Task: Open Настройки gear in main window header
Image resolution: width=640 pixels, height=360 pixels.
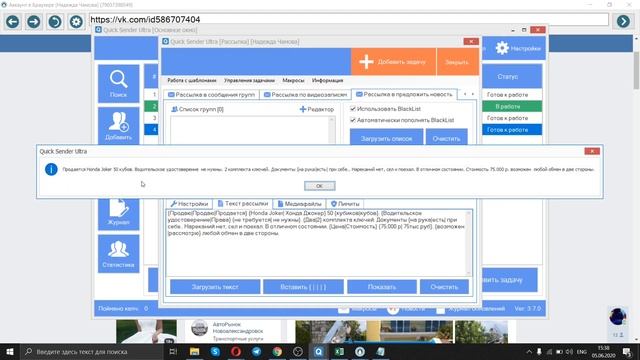Action: [x=518, y=48]
